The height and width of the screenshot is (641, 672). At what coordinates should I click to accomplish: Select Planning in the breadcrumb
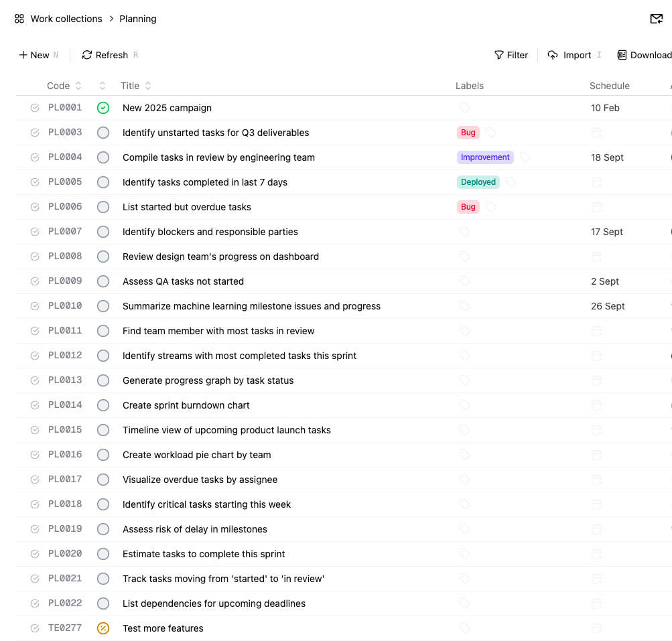[138, 19]
